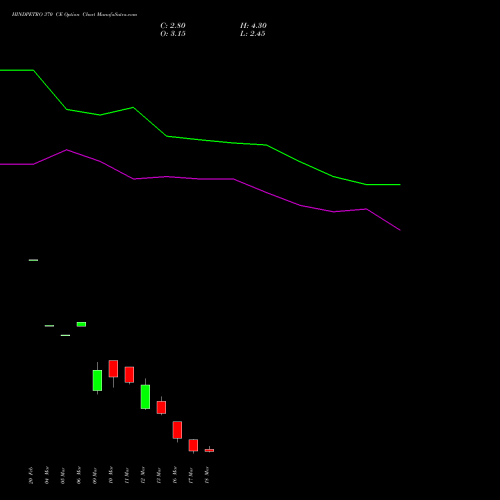This screenshot has width=500, height=500.
Task: Click the red candlestick above 10 Mar
Action: pyautogui.click(x=113, y=369)
